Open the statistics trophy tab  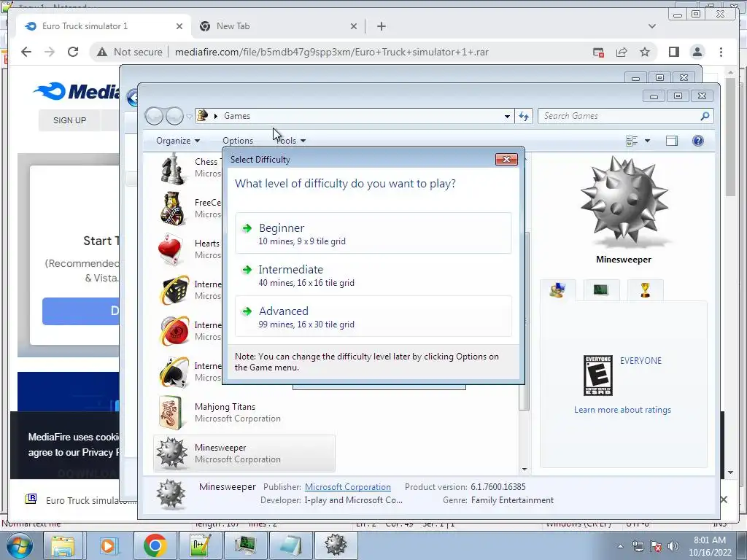pos(645,289)
